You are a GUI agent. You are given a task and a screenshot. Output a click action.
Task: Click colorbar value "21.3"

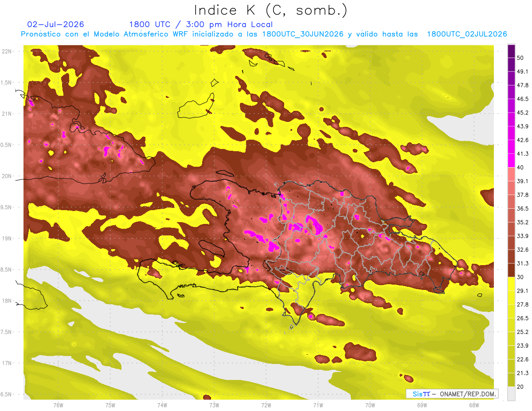[x=523, y=373]
